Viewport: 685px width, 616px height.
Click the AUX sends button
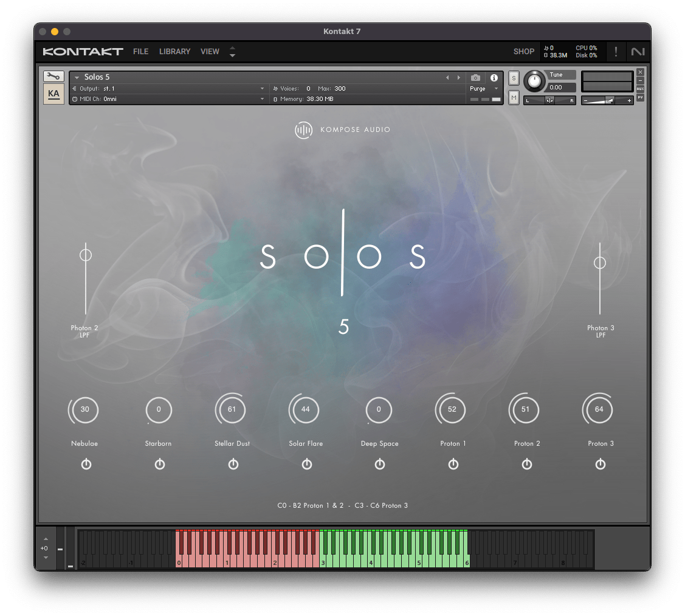(x=640, y=89)
